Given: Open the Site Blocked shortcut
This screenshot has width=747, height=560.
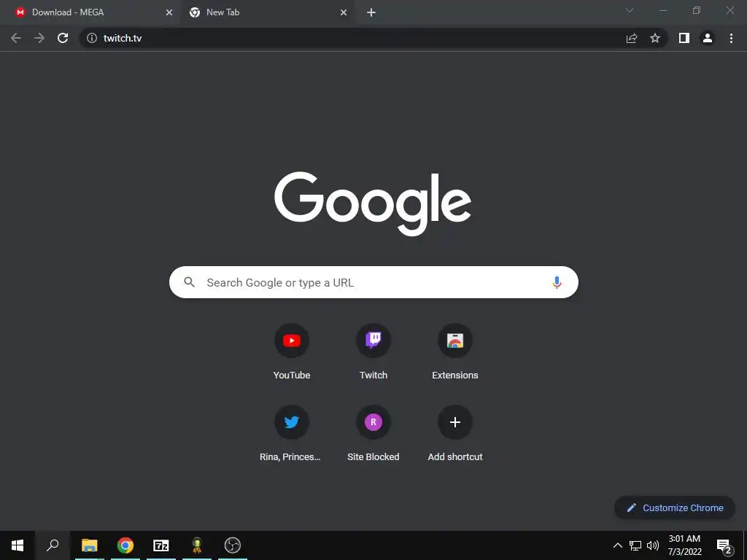Looking at the screenshot, I should tap(373, 435).
